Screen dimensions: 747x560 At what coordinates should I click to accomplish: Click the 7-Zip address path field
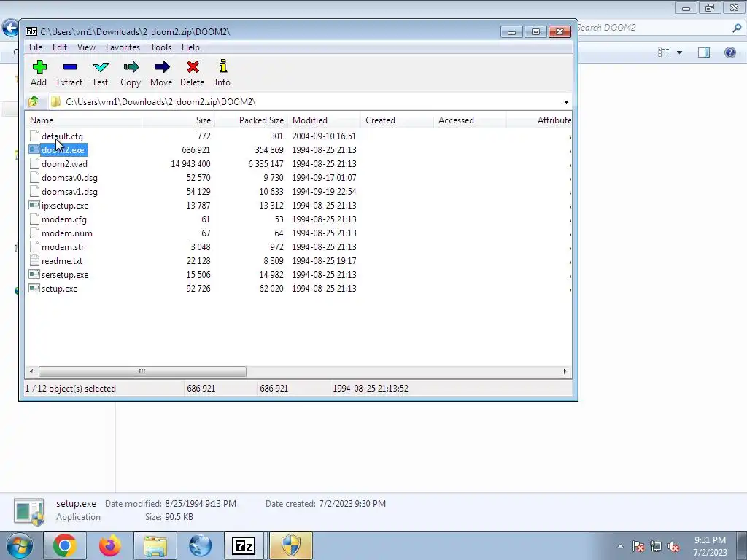coord(305,102)
